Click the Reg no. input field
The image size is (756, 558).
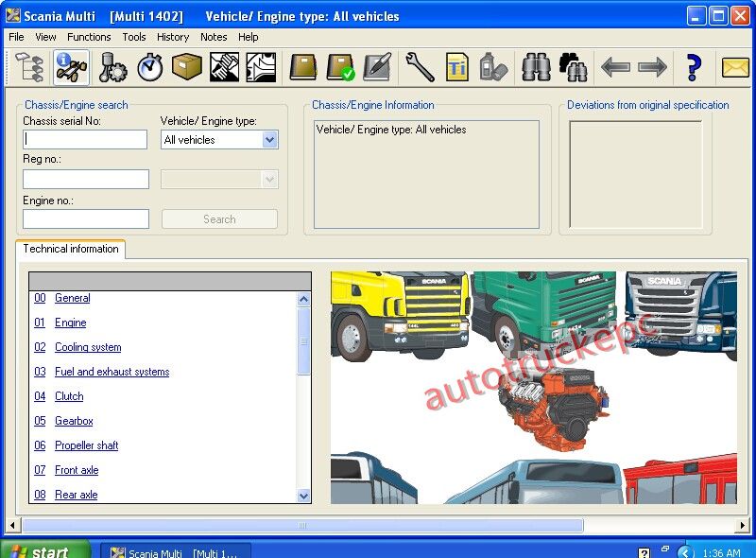pyautogui.click(x=86, y=179)
